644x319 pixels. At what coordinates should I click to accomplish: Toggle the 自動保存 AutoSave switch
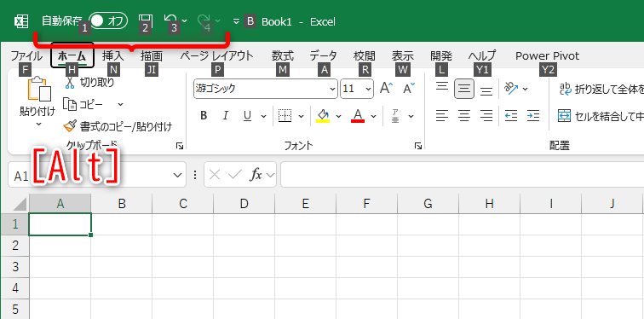coord(108,21)
